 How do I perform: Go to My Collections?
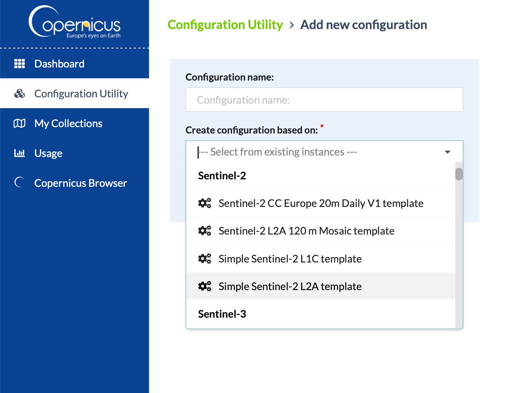(x=75, y=123)
